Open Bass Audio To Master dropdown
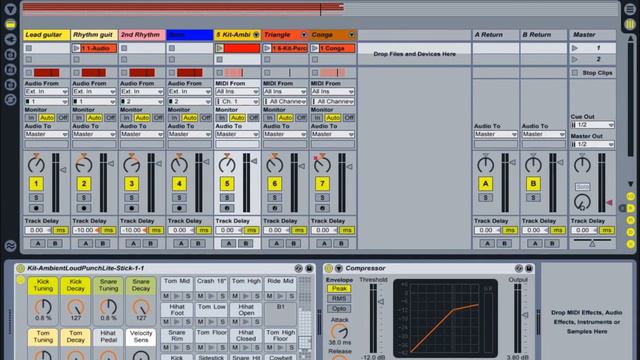This screenshot has height=360, width=640. coord(189,134)
